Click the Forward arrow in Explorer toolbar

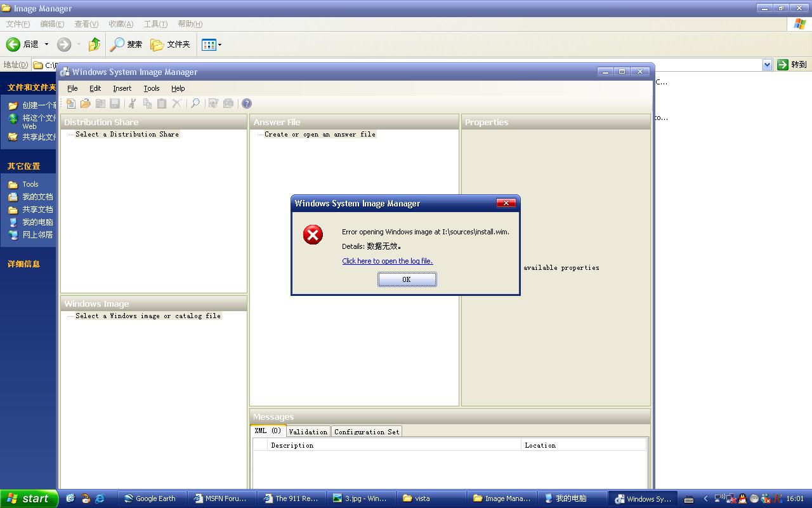click(63, 44)
